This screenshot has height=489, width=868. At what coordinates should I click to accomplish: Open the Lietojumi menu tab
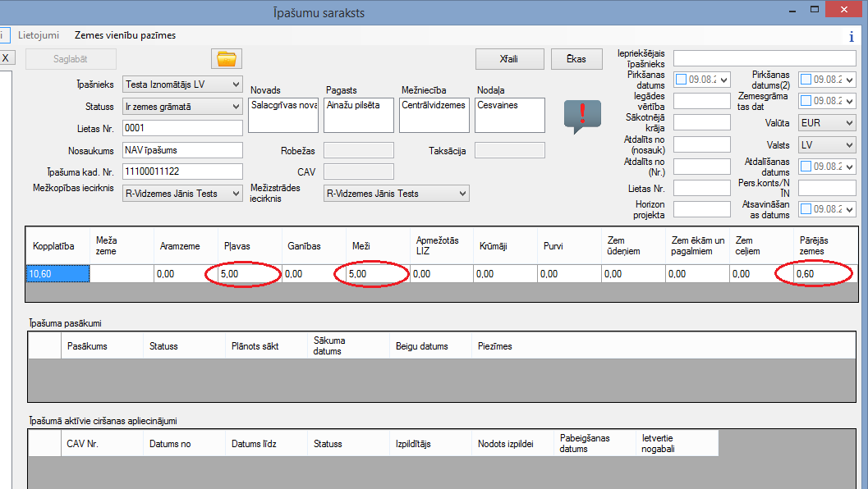point(39,35)
